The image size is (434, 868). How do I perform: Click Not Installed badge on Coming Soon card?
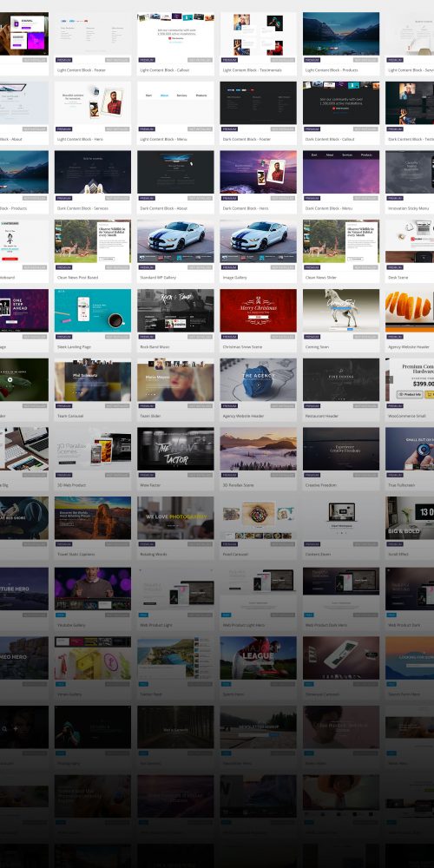pyautogui.click(x=366, y=337)
